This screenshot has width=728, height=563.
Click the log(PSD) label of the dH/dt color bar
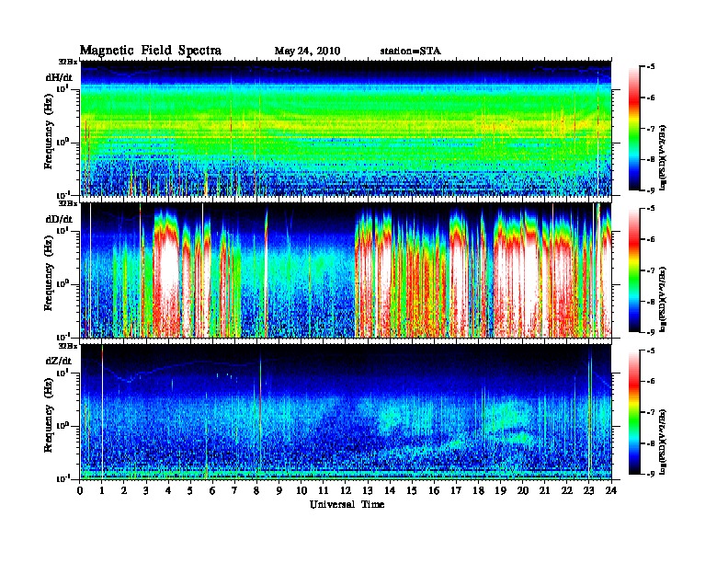(664, 157)
